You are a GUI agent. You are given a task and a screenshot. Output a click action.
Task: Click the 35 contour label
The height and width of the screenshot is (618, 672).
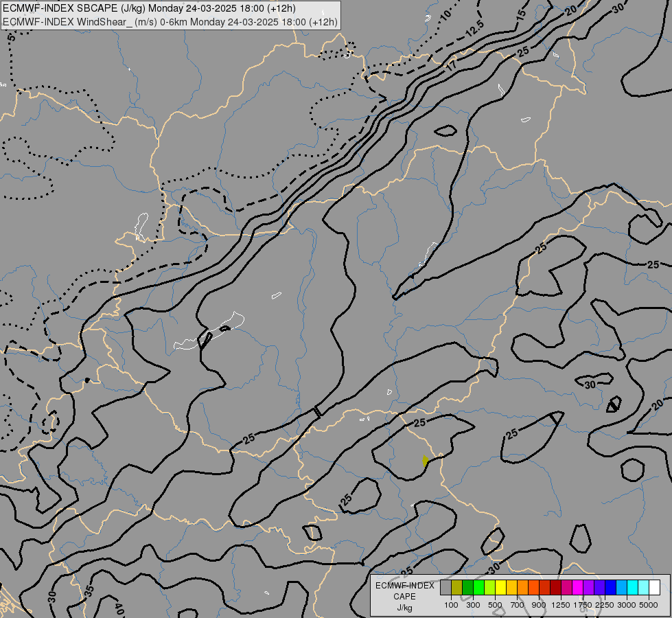point(89,591)
